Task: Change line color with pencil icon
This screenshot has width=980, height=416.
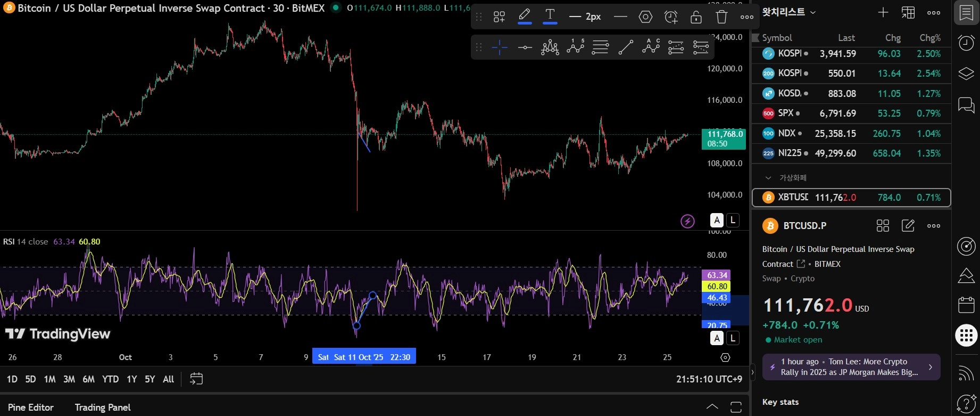Action: [525, 16]
